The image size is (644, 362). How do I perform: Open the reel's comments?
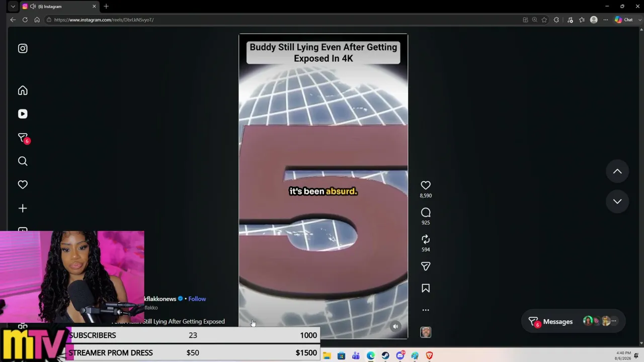[x=426, y=213]
